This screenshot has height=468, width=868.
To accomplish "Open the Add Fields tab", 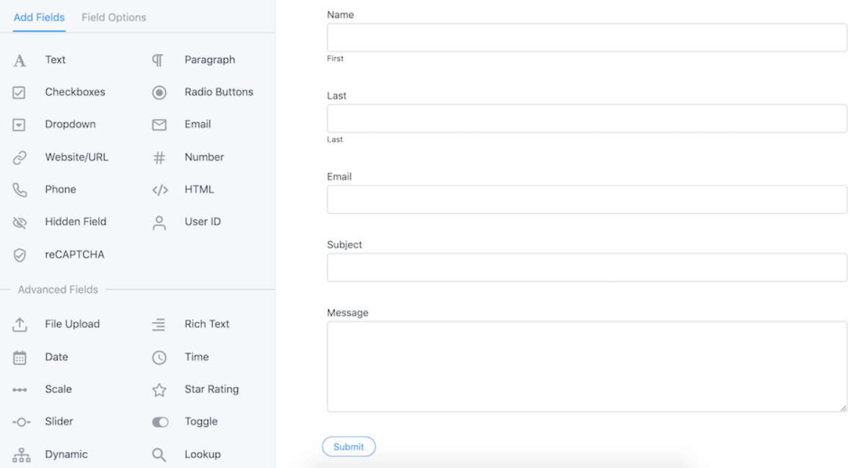I will tap(39, 17).
